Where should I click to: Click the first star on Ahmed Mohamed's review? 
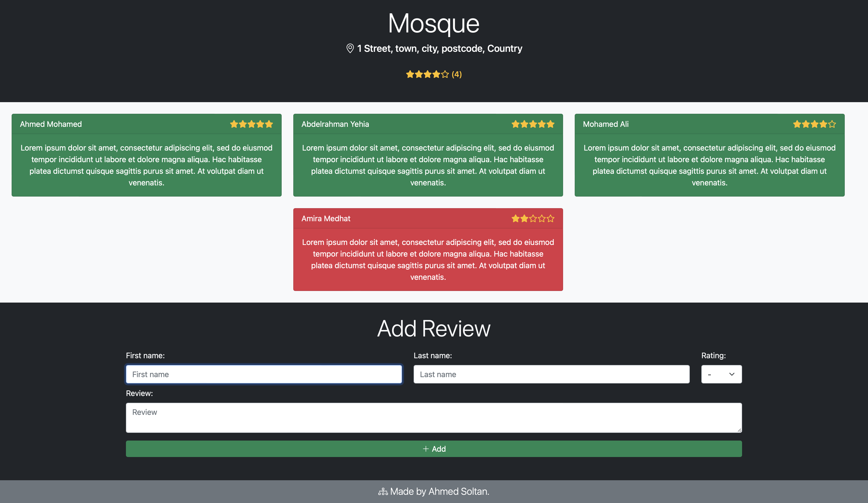point(235,124)
